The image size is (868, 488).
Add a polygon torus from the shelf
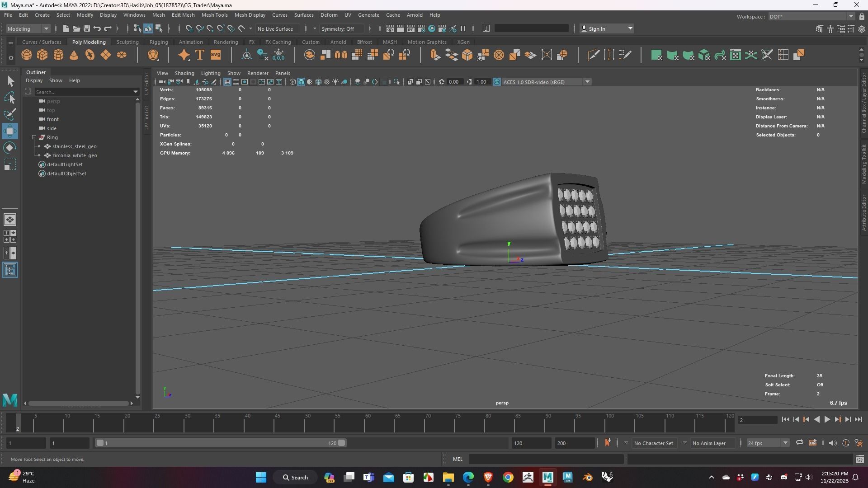(90, 55)
